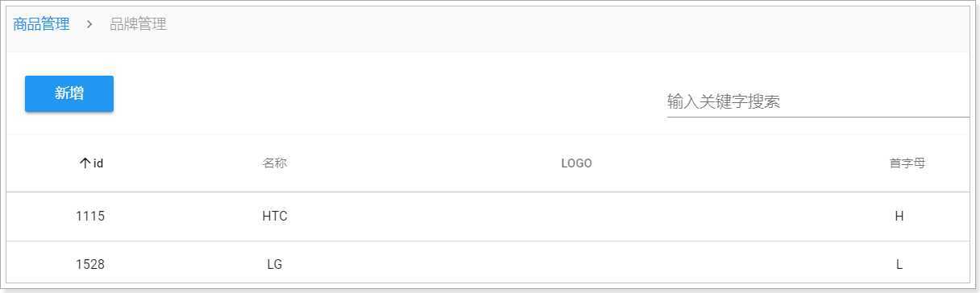Toggle sort using the id arrow icon
This screenshot has height=293, width=980.
tap(85, 163)
